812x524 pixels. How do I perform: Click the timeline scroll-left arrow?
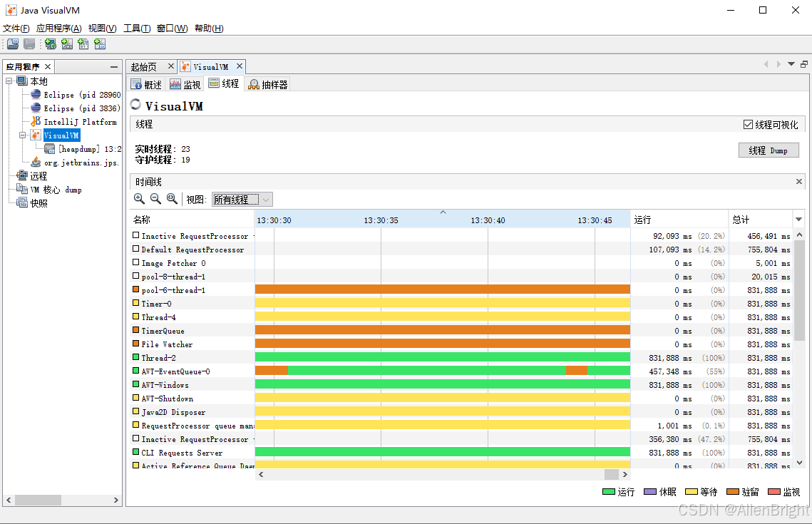[x=261, y=474]
